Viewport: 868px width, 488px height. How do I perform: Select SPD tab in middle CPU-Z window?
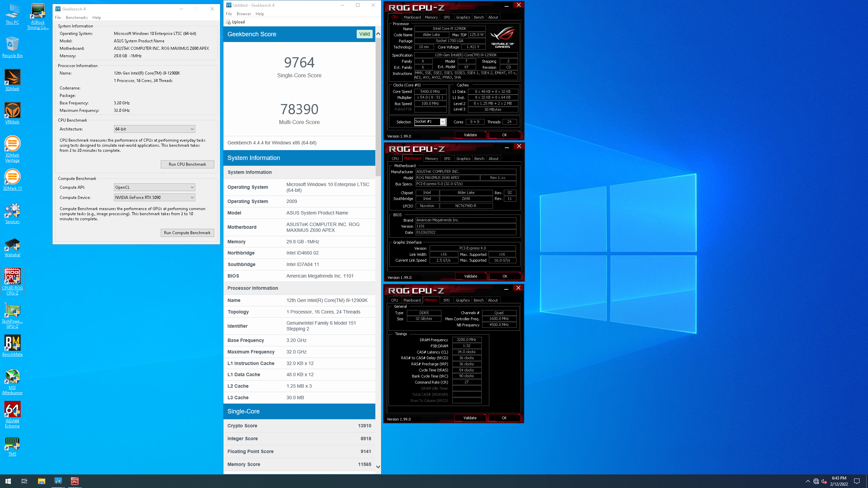tap(447, 159)
